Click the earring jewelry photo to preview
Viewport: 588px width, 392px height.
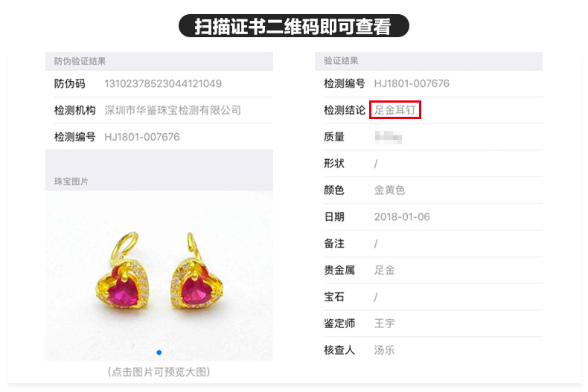[x=159, y=275]
